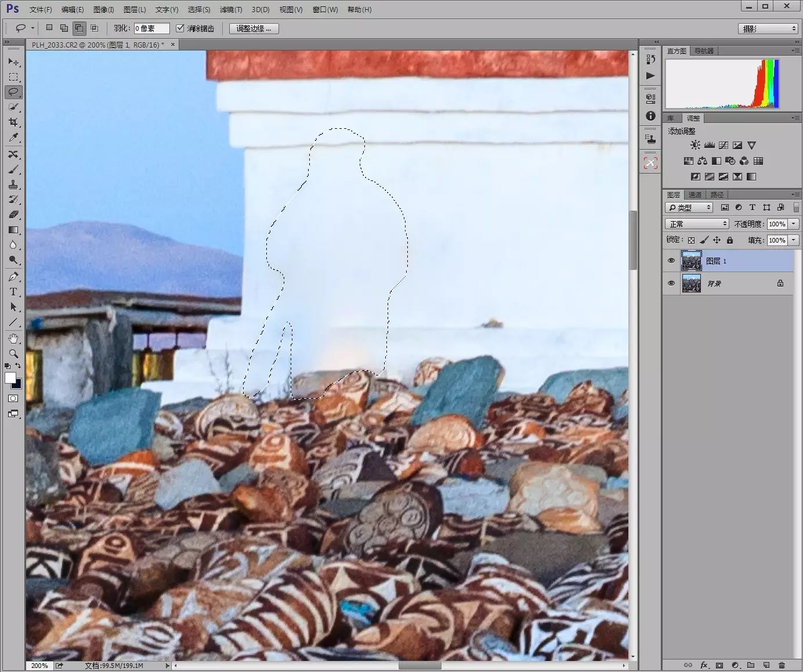Image resolution: width=803 pixels, height=672 pixels.
Task: Select the Crop tool
Action: tap(13, 122)
